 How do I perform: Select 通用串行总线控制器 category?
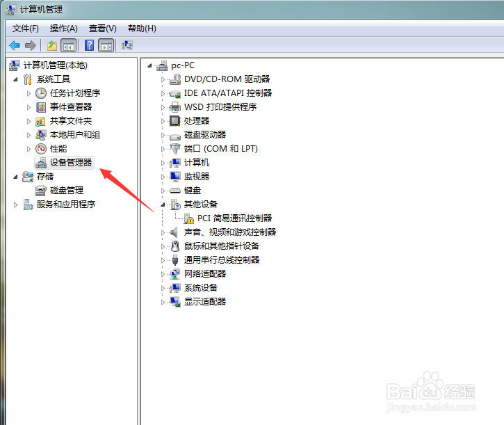[x=222, y=260]
